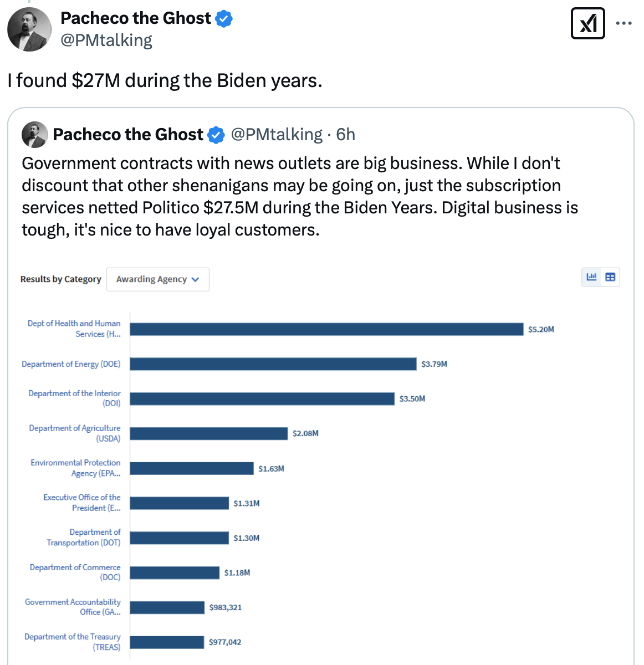The width and height of the screenshot is (644, 665).
Task: Click Pacheco the Ghost profile avatar
Action: pyautogui.click(x=29, y=29)
